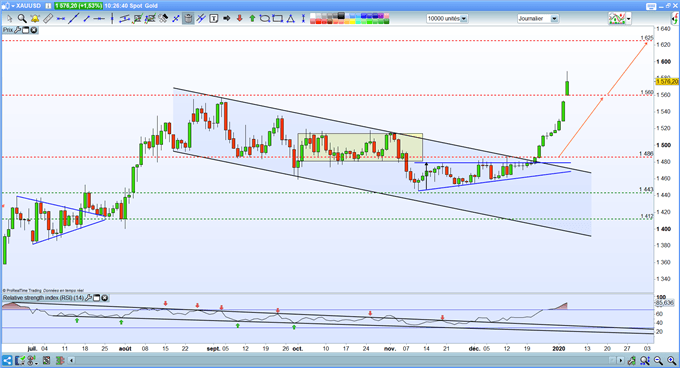Pick the black color swatch

coord(341,16)
